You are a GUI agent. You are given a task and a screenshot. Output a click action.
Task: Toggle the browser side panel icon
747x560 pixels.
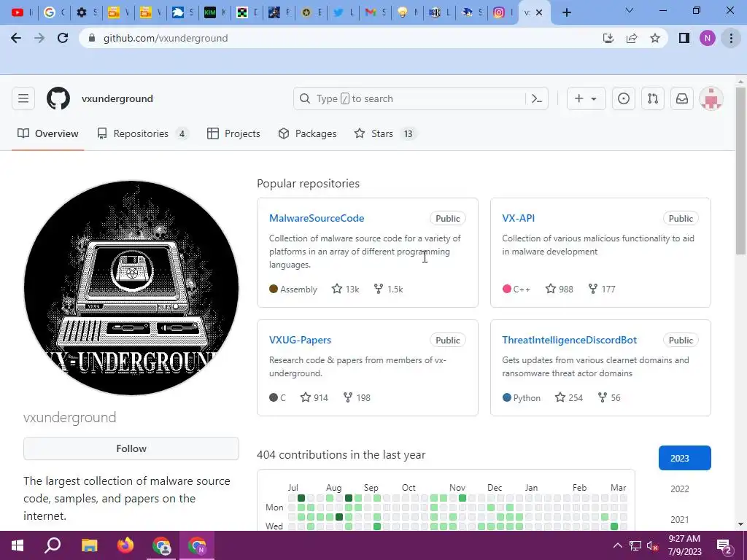[684, 38]
